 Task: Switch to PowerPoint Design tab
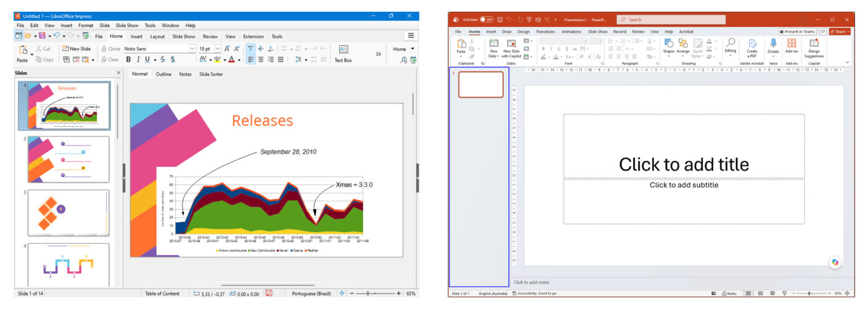[x=524, y=32]
